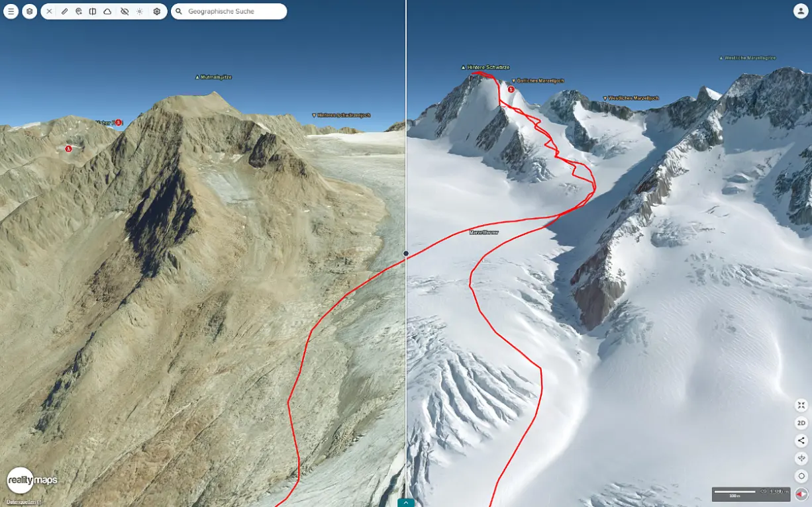Viewport: 812px width, 507px height.
Task: Center map on my location
Action: pyautogui.click(x=801, y=476)
